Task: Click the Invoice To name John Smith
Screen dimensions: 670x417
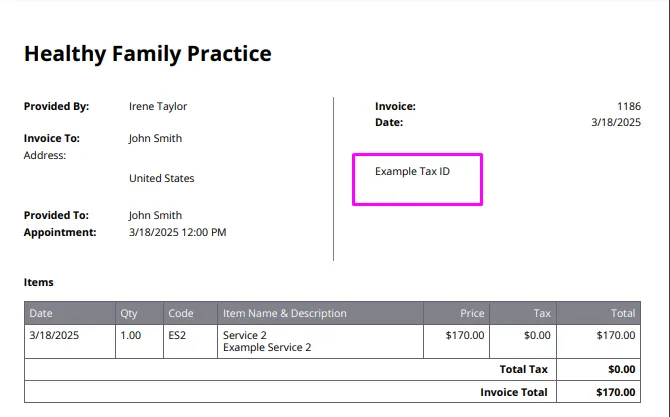Action: tap(156, 138)
